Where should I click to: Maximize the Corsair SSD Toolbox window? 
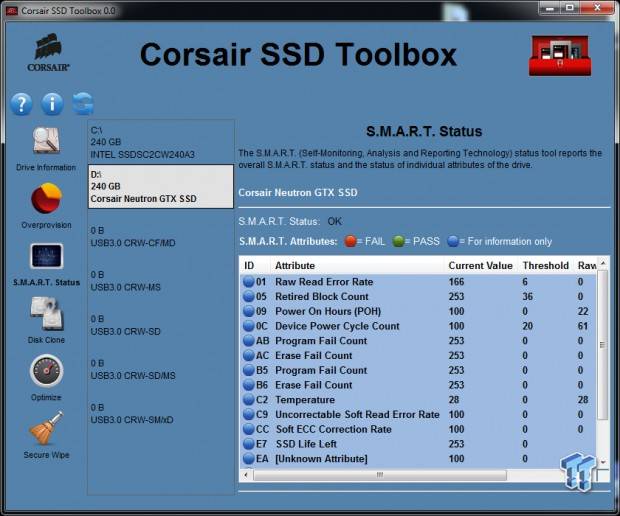[x=569, y=8]
